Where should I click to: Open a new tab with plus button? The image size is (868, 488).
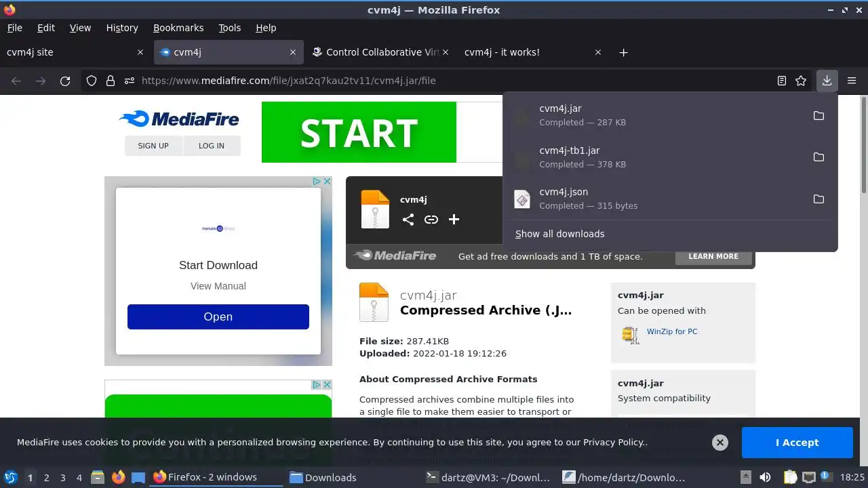623,52
